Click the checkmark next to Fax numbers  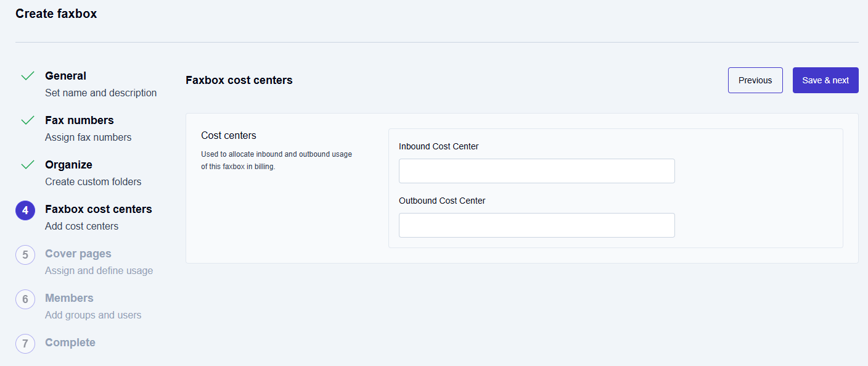27,120
